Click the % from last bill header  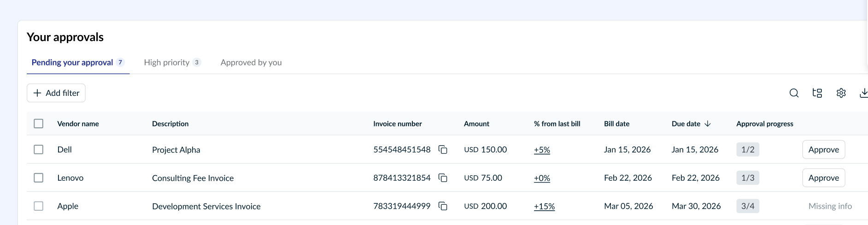[x=557, y=124]
